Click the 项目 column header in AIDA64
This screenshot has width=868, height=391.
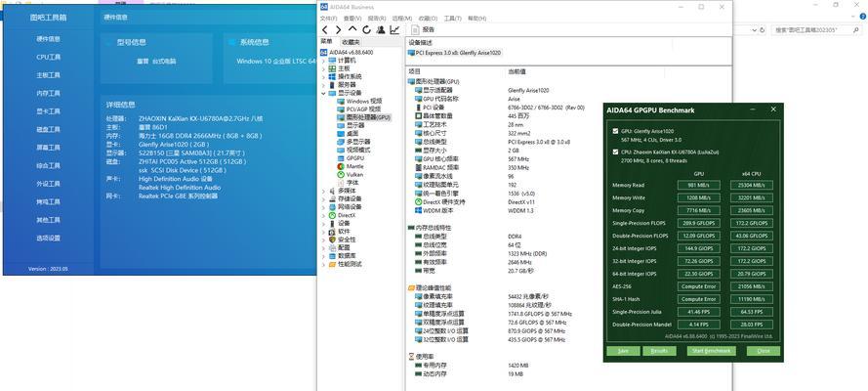click(415, 71)
